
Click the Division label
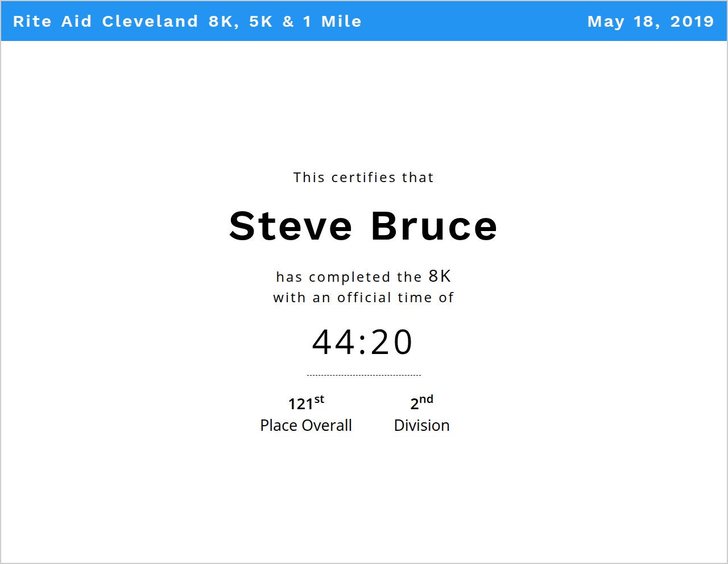click(421, 425)
